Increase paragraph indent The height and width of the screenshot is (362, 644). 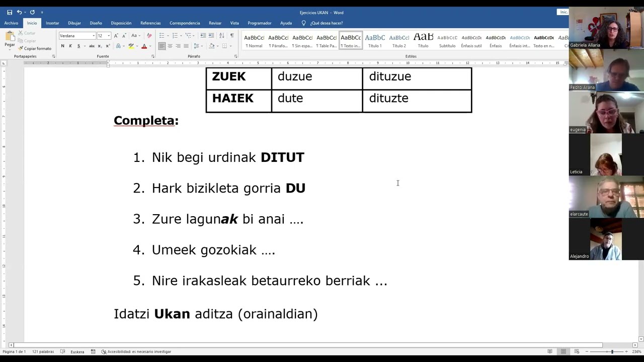211,36
